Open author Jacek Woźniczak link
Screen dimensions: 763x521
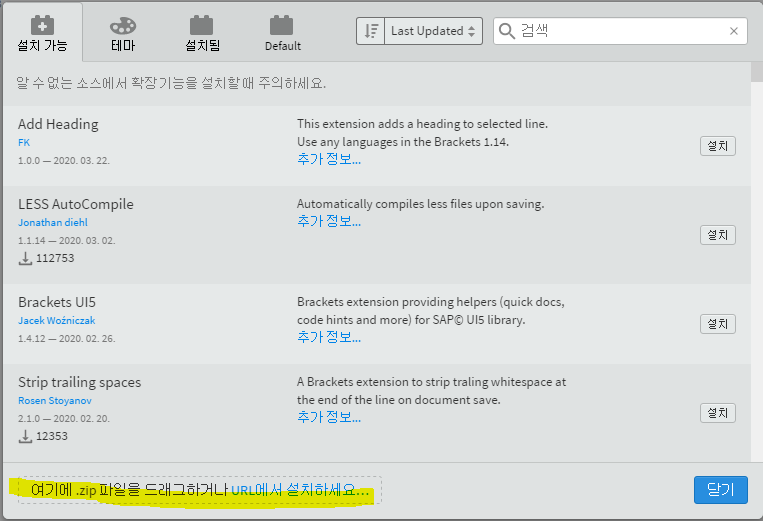[x=56, y=321]
